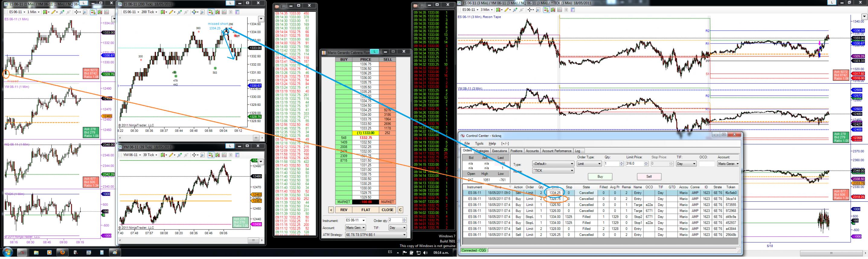Open Windows Start menu
Viewport: 868px width, 259px height.
pos(8,252)
